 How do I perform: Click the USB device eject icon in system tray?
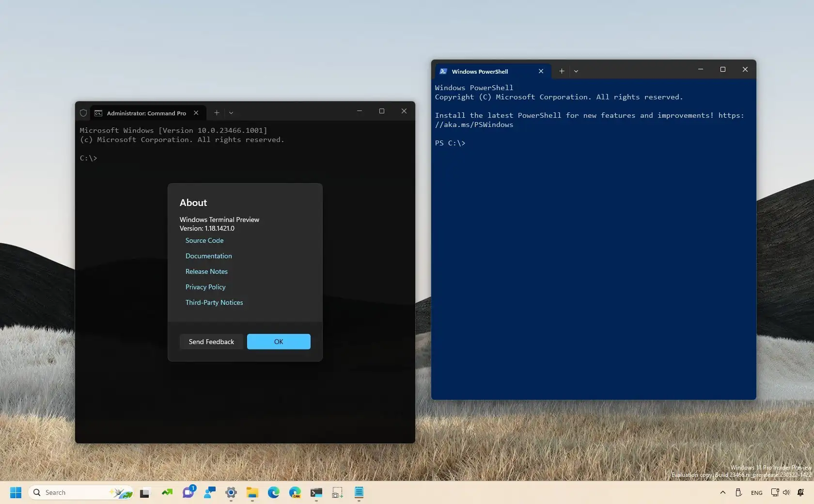[738, 492]
